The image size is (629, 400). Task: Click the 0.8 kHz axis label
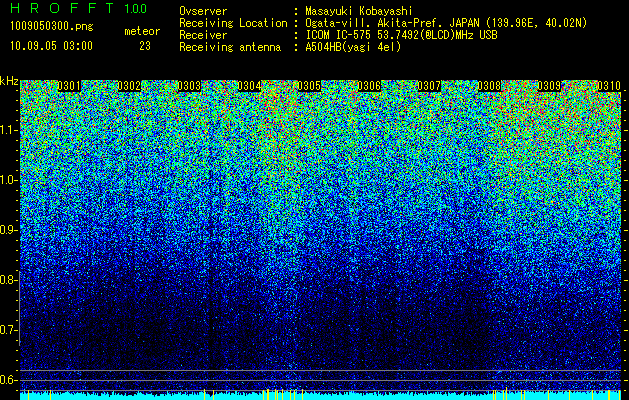(x=8, y=280)
